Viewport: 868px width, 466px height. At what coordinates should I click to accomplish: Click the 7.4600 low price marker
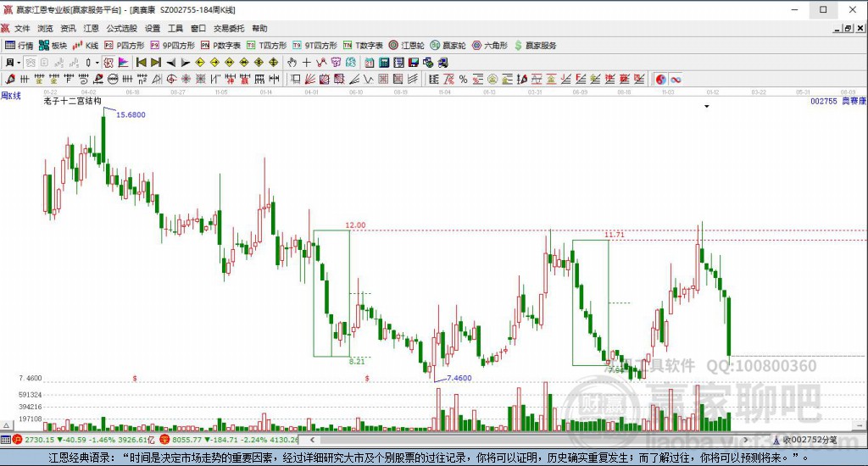point(459,378)
